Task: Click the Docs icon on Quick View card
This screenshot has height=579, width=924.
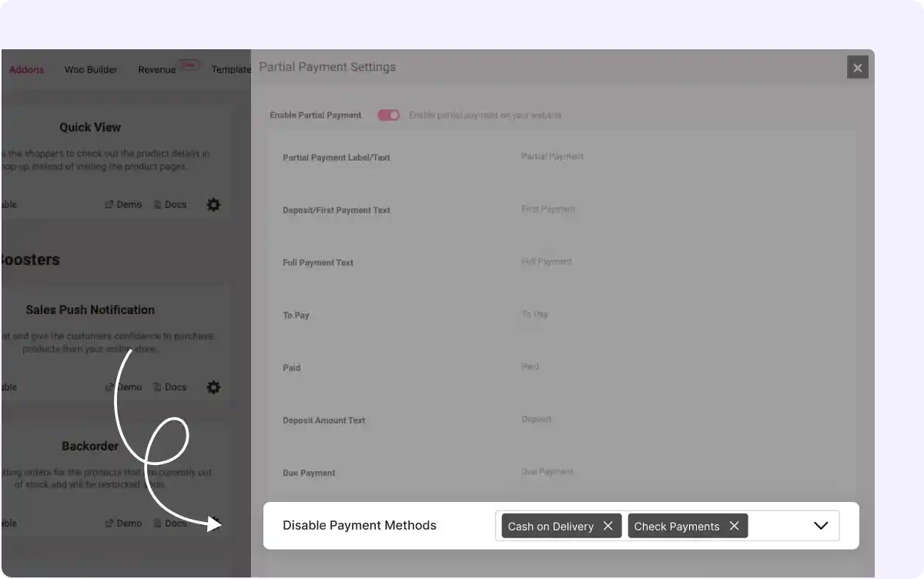Action: point(170,204)
